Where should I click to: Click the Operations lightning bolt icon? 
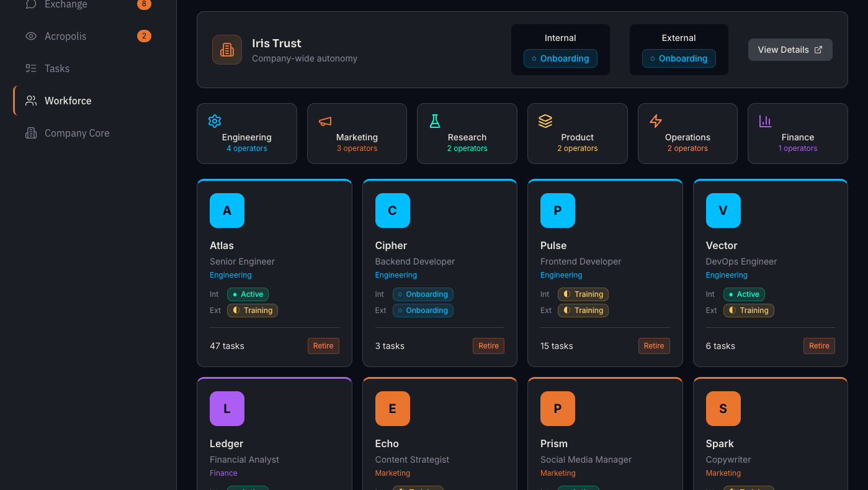(656, 121)
